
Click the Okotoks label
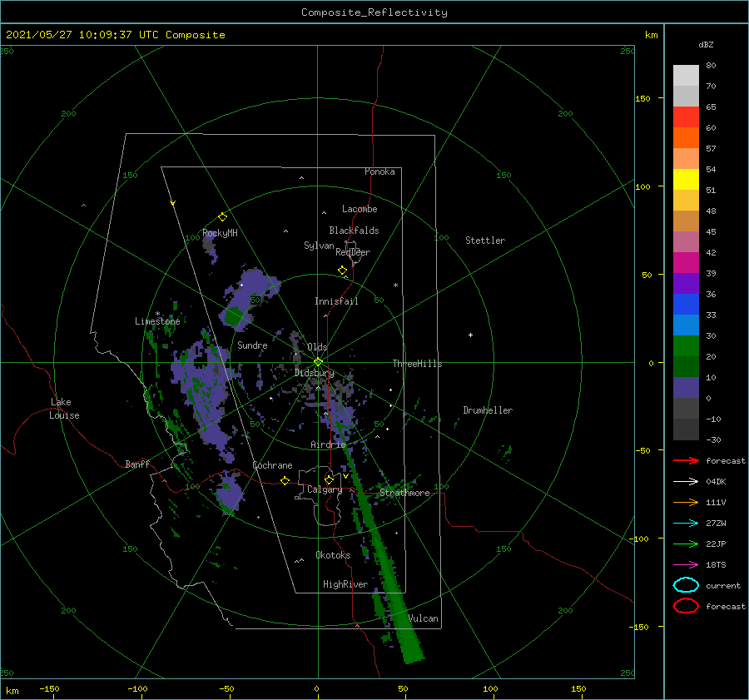tap(333, 554)
